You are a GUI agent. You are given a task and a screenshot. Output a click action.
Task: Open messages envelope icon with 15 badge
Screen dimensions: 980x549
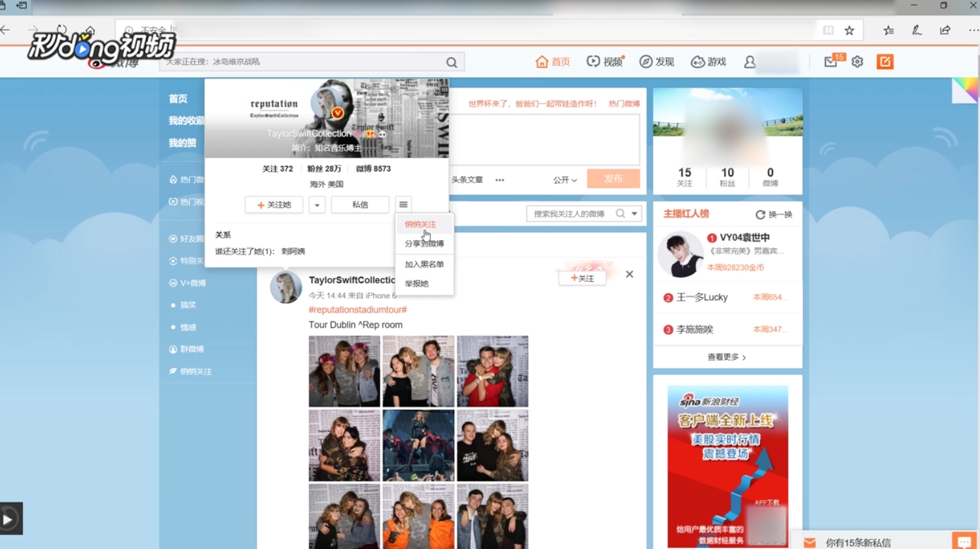coord(831,62)
